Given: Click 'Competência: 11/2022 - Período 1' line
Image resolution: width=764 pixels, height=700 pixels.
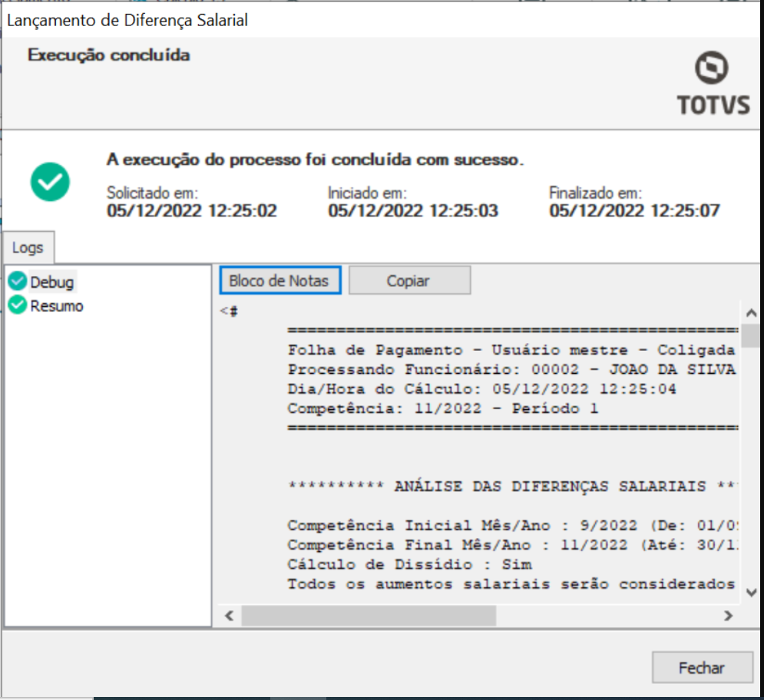Looking at the screenshot, I should click(x=442, y=408).
